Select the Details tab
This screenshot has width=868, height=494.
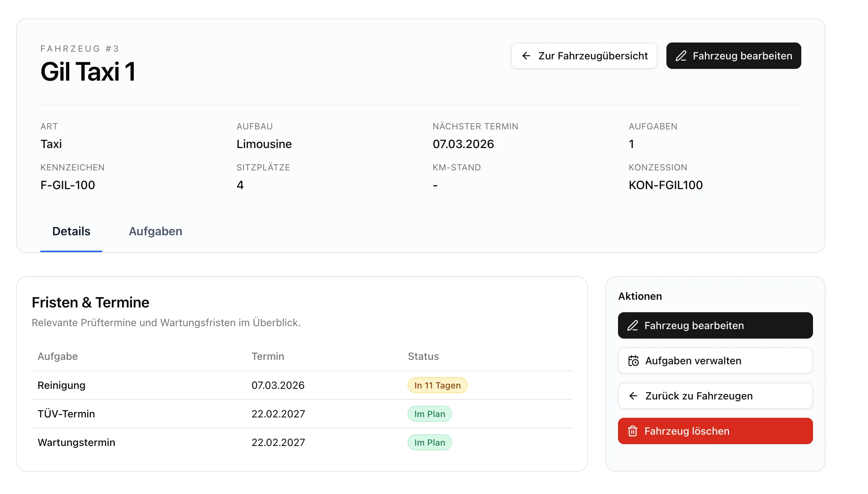point(71,231)
